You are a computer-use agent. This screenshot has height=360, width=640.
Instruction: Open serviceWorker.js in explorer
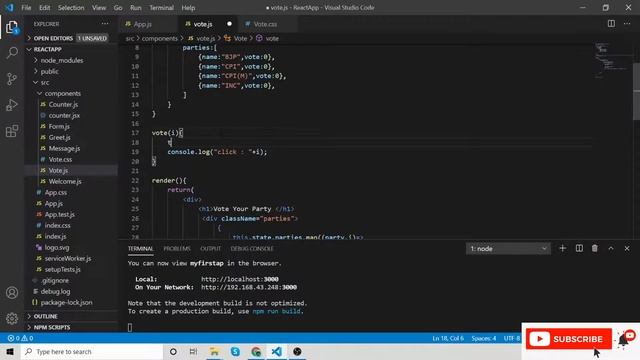click(68, 258)
